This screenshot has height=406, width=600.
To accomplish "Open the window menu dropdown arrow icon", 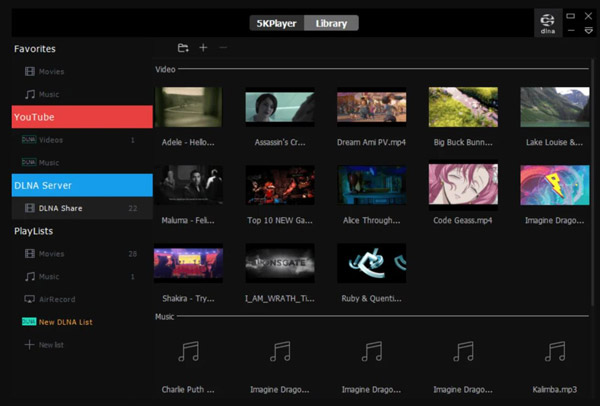I will (589, 31).
